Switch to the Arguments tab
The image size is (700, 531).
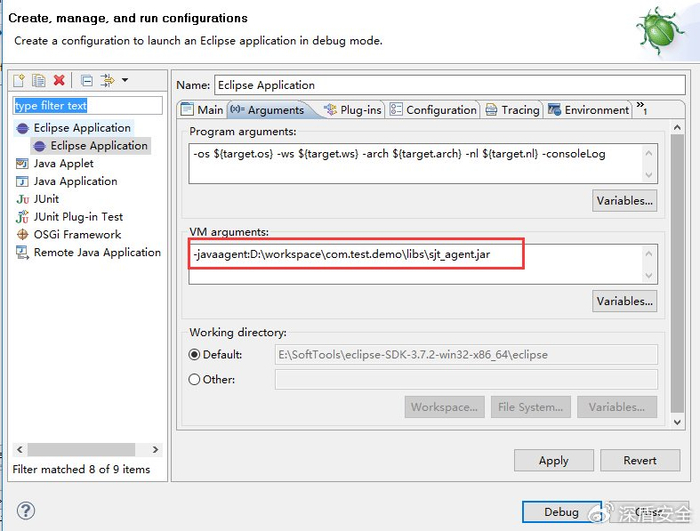pos(268,110)
